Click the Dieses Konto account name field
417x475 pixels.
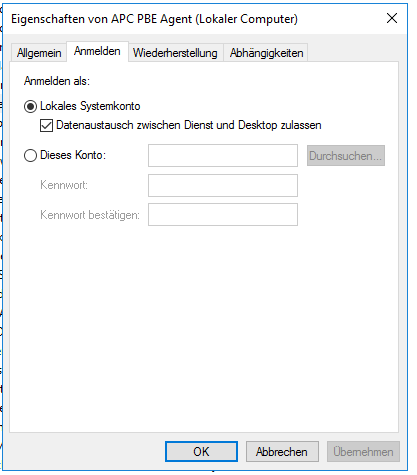(223, 155)
